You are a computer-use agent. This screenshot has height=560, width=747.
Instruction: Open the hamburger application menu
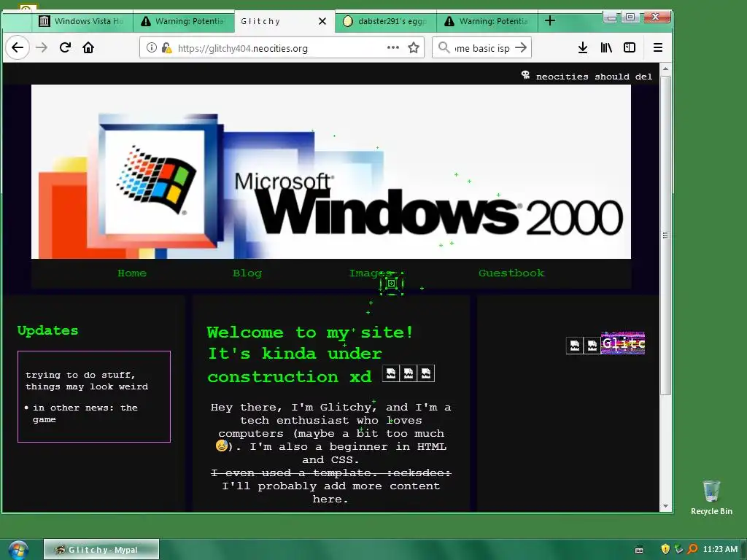[658, 47]
